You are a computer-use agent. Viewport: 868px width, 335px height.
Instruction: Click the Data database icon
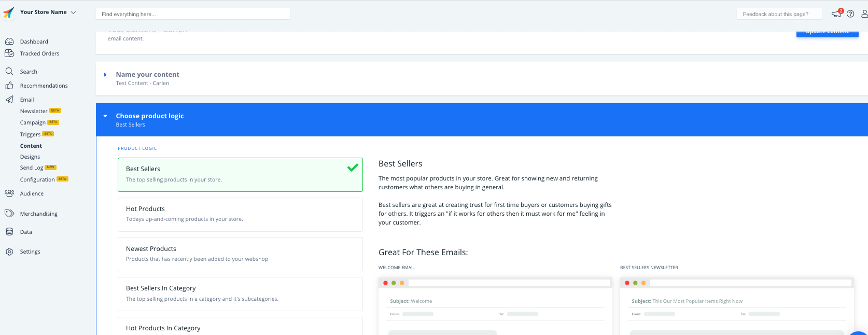(x=9, y=232)
